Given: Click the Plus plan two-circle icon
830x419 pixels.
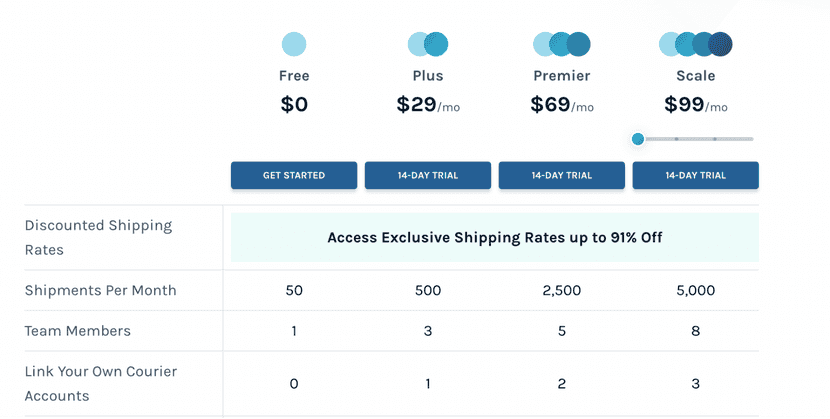Looking at the screenshot, I should 427,44.
